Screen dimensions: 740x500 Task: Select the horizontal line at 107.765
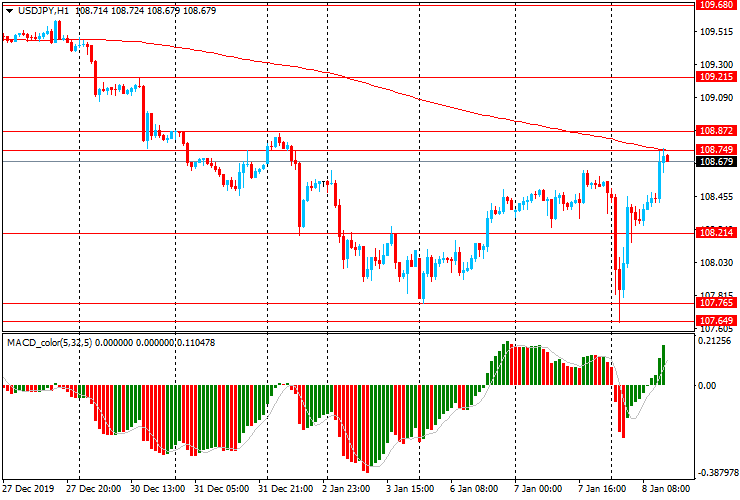(349, 304)
